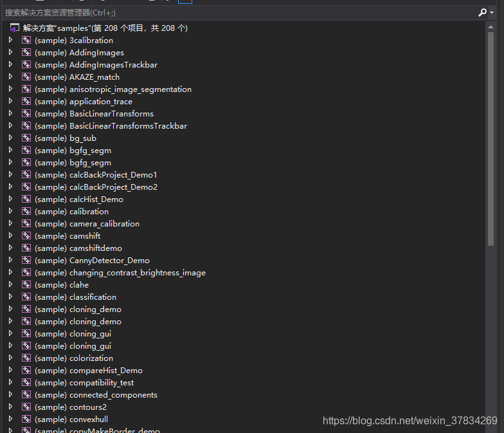Click the project icon for convexhull

(26, 419)
